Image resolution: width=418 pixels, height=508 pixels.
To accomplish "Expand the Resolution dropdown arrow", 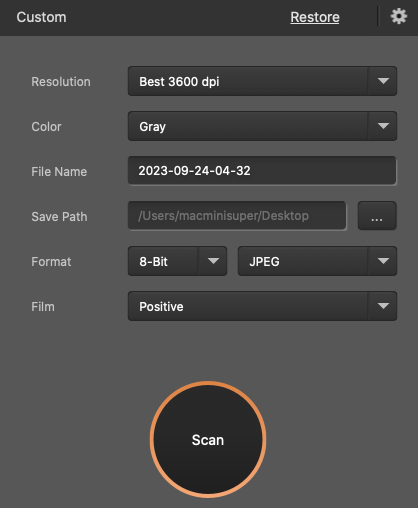I will pos(383,81).
